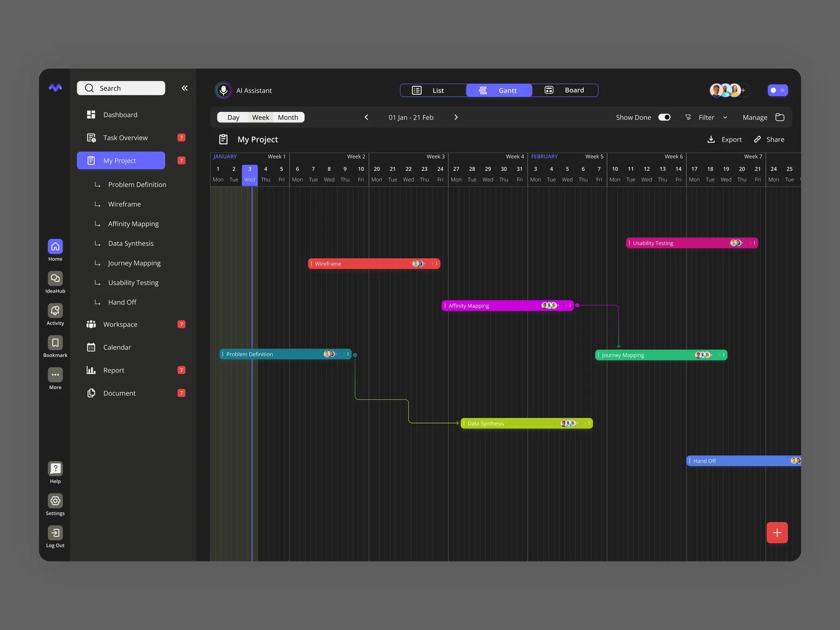Select the Affinity Mapping gantt bar

point(508,306)
